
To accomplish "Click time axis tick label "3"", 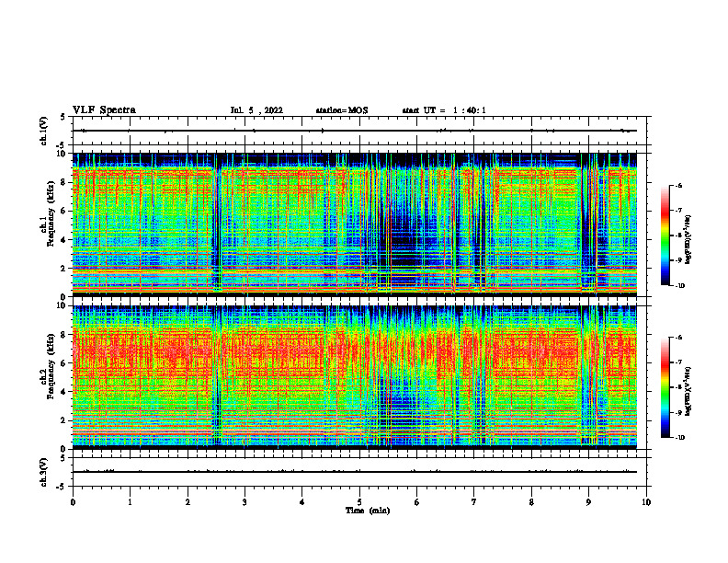I will pyautogui.click(x=245, y=502).
